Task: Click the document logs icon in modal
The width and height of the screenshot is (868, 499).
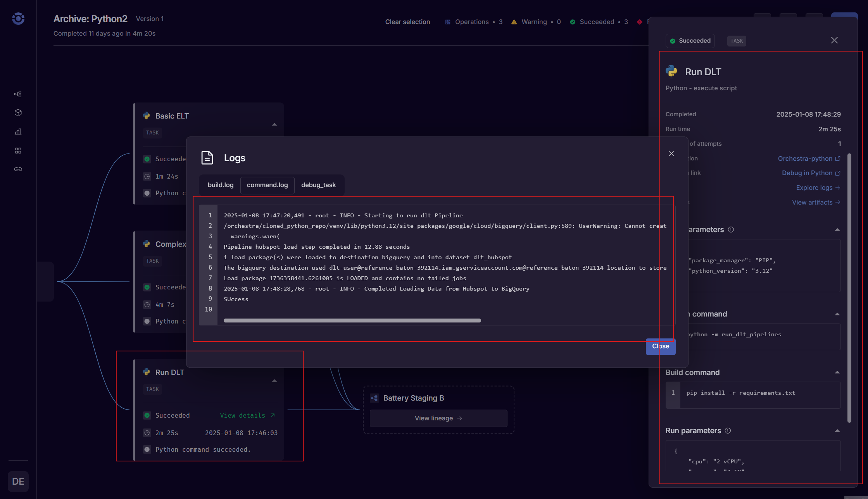Action: [207, 157]
